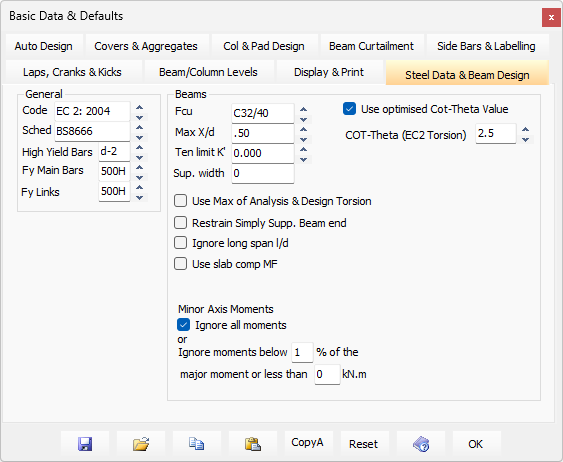Enable Use slab comp MF option
Image resolution: width=563 pixels, height=462 pixels.
[180, 264]
